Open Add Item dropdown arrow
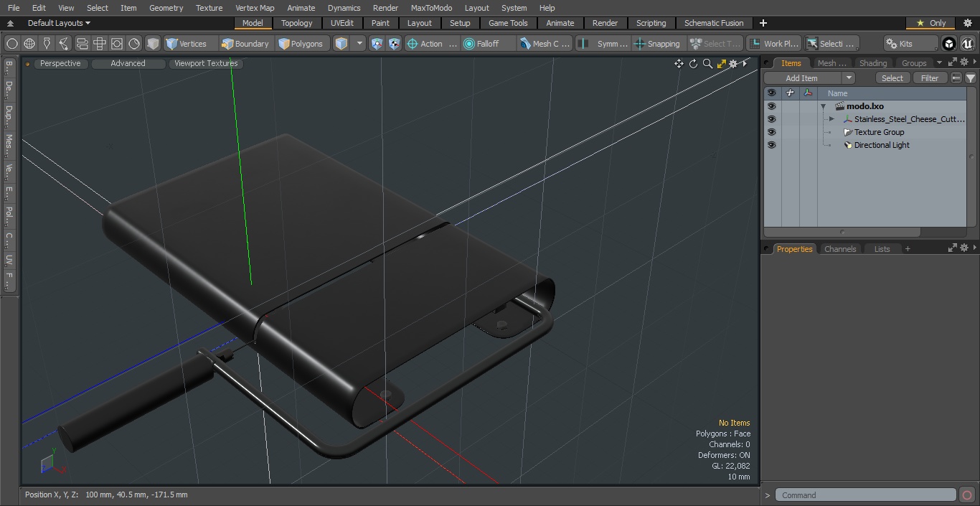Image resolution: width=980 pixels, height=506 pixels. (x=849, y=78)
